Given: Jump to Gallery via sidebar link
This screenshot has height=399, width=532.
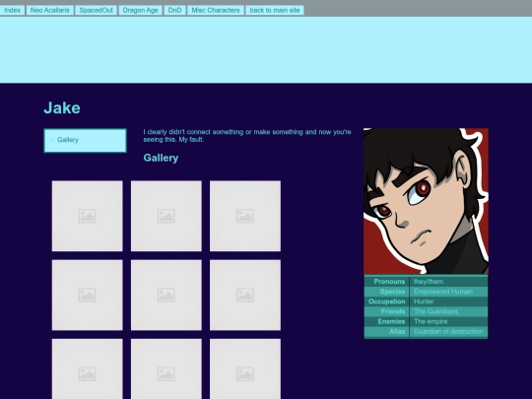Looking at the screenshot, I should 68,140.
